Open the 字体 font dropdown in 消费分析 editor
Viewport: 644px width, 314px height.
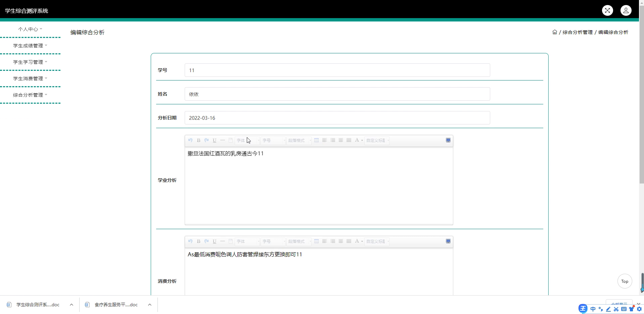pyautogui.click(x=247, y=242)
